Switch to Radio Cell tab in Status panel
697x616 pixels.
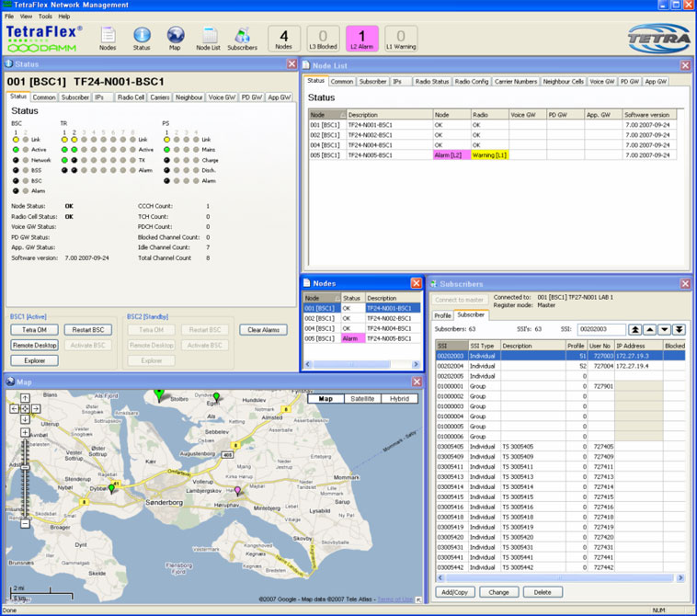(x=131, y=97)
